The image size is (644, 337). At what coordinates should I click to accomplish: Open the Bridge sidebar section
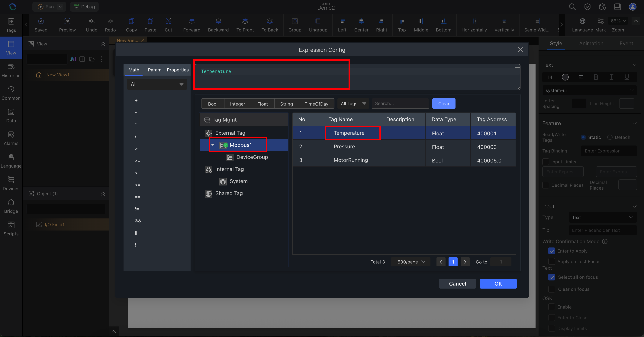pyautogui.click(x=11, y=206)
